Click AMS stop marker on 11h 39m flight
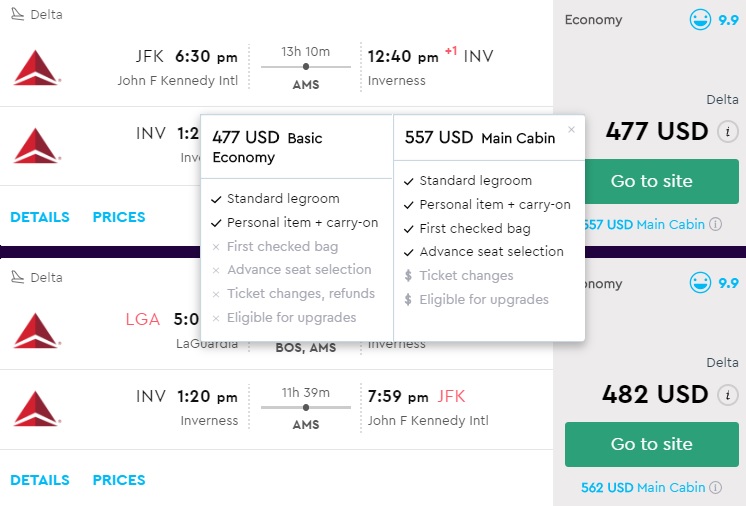The image size is (746, 506). pyautogui.click(x=305, y=407)
